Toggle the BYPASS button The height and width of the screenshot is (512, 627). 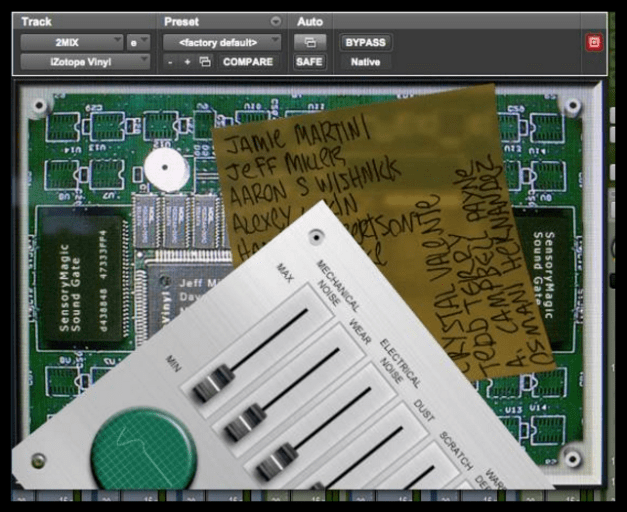[365, 43]
